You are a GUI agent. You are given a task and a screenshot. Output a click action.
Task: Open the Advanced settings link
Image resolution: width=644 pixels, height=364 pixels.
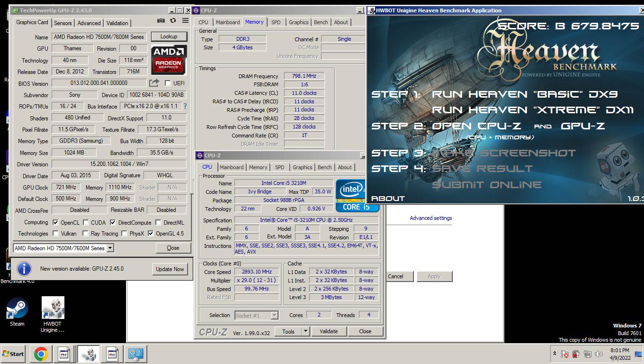pos(431,218)
